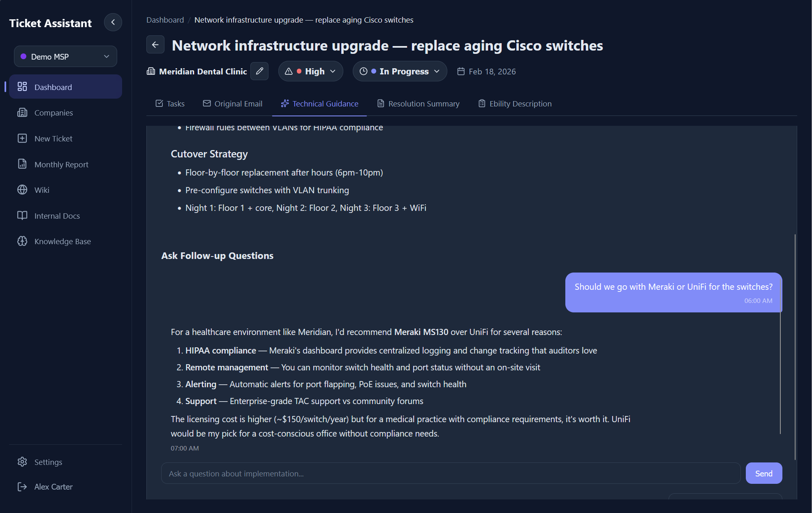812x513 pixels.
Task: Switch to the Tasks tab
Action: pos(170,104)
